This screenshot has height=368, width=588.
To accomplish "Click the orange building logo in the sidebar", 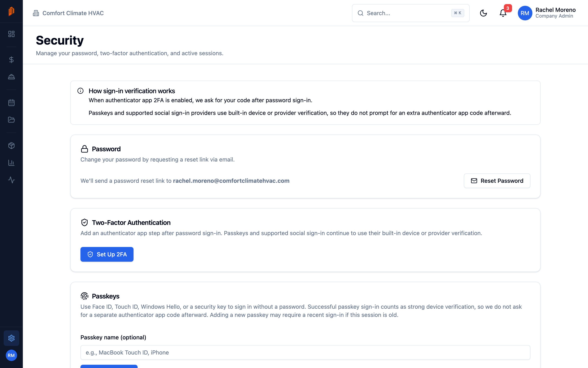I will point(11,11).
